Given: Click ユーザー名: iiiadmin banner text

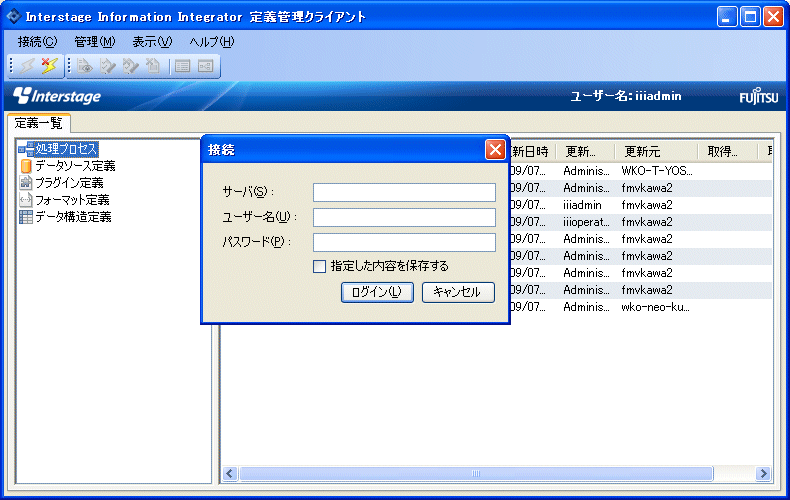Looking at the screenshot, I should pos(626,96).
